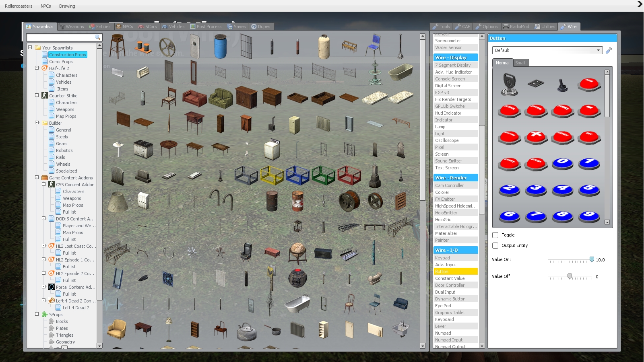Click the magnifier search icon
The height and width of the screenshot is (362, 644).
pos(97,37)
